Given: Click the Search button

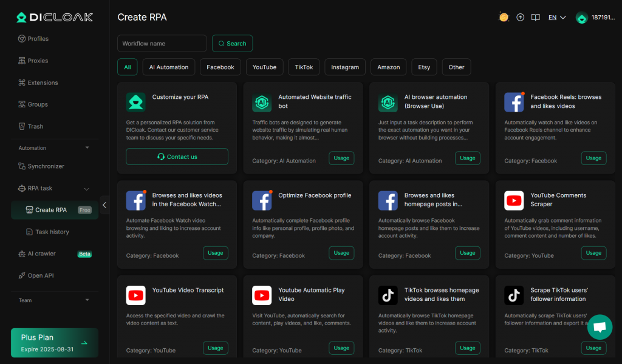Looking at the screenshot, I should pos(232,44).
